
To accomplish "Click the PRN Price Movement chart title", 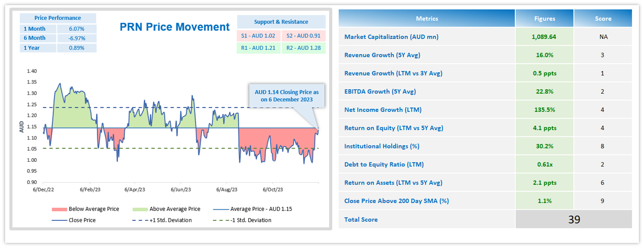I will 175,27.
